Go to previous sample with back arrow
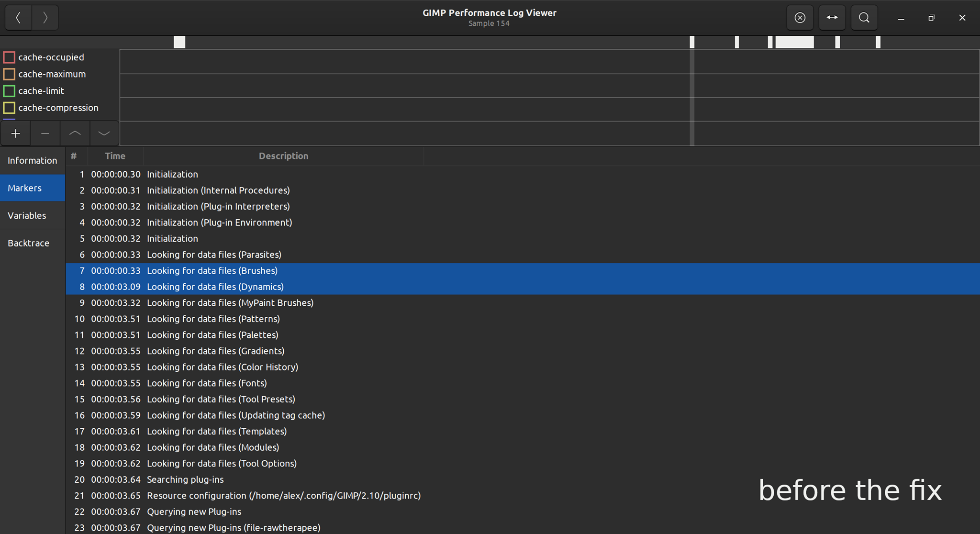 coord(18,18)
